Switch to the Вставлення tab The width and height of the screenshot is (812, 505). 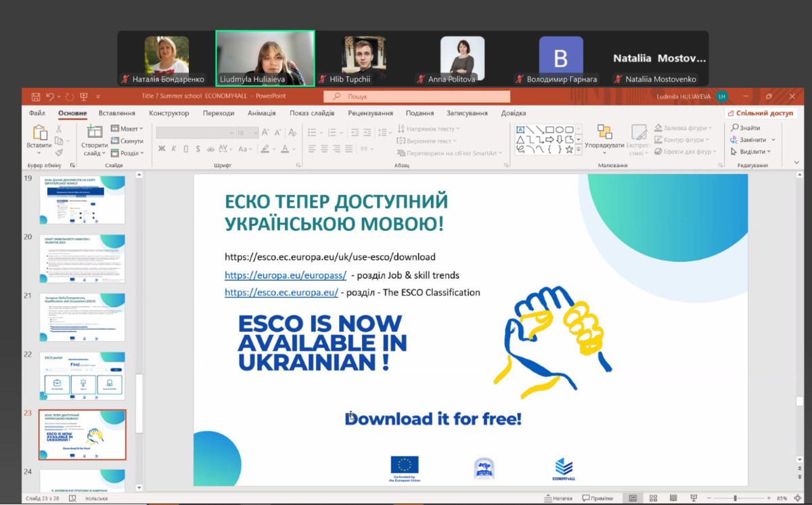[x=117, y=113]
